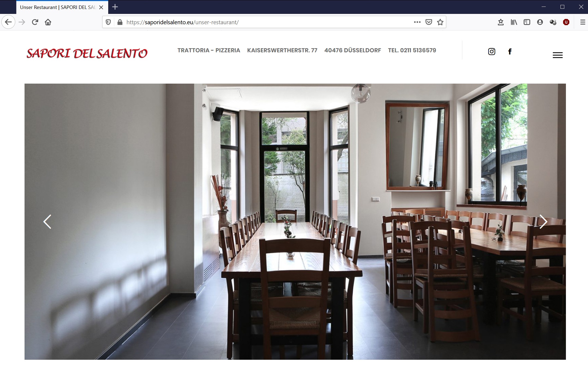Open Firefox account icon
The height and width of the screenshot is (375, 588).
(x=540, y=22)
